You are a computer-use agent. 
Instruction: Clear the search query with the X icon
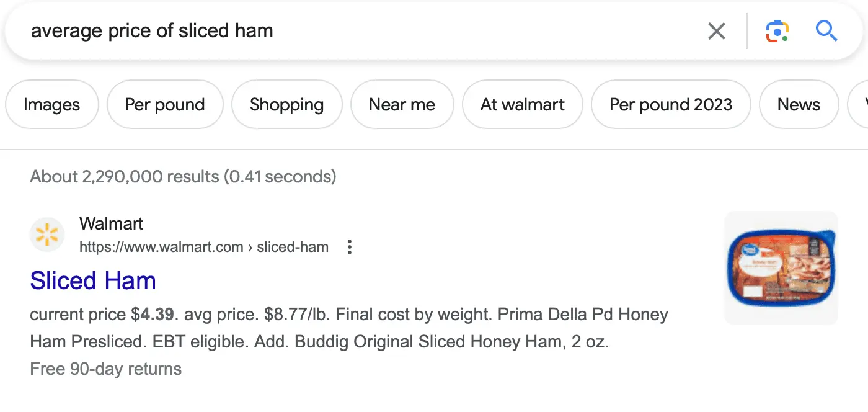pos(716,31)
